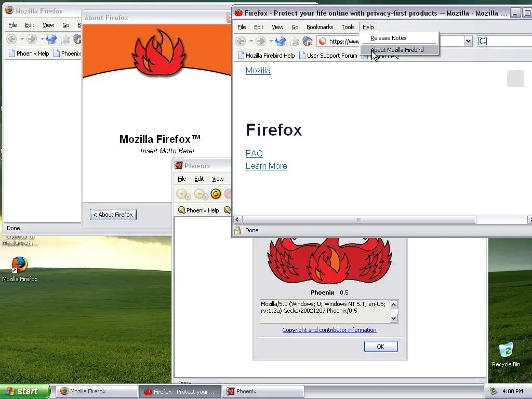Screen dimensions: 532x399
Task: Open Phoenix Help bookmark in Mozilla Firefox window
Action: [29, 54]
